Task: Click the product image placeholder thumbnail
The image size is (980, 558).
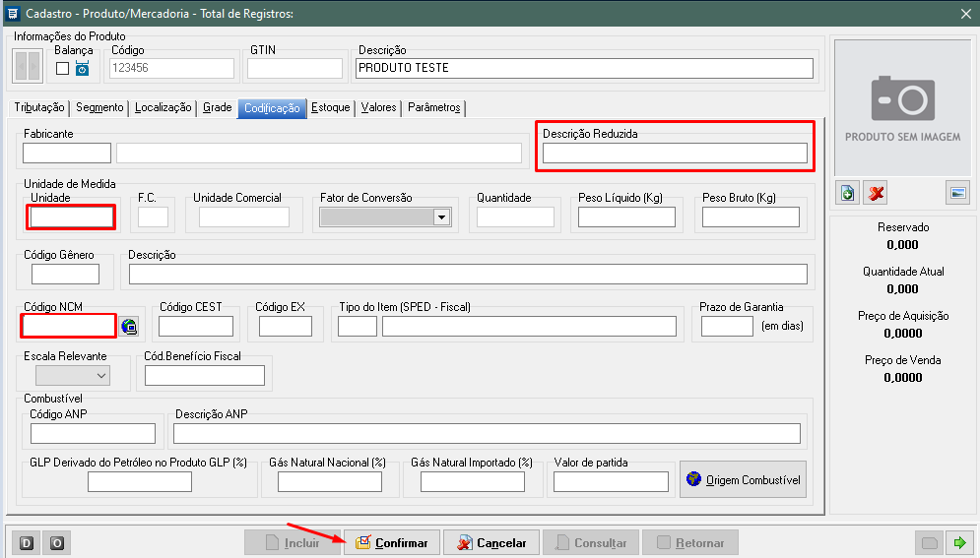Action: [902, 108]
